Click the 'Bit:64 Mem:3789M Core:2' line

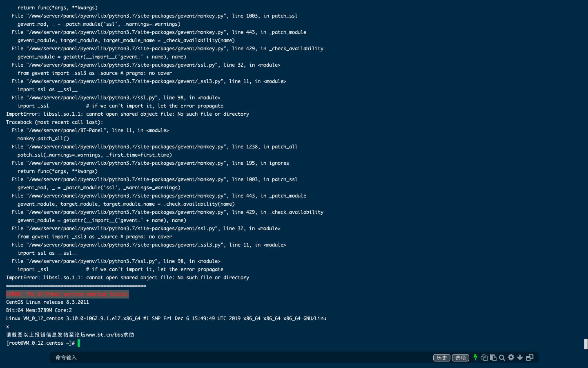tap(39, 310)
